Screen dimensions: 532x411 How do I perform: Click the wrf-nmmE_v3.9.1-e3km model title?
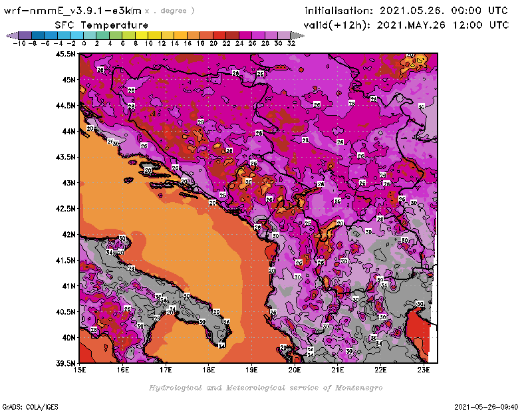pos(72,11)
